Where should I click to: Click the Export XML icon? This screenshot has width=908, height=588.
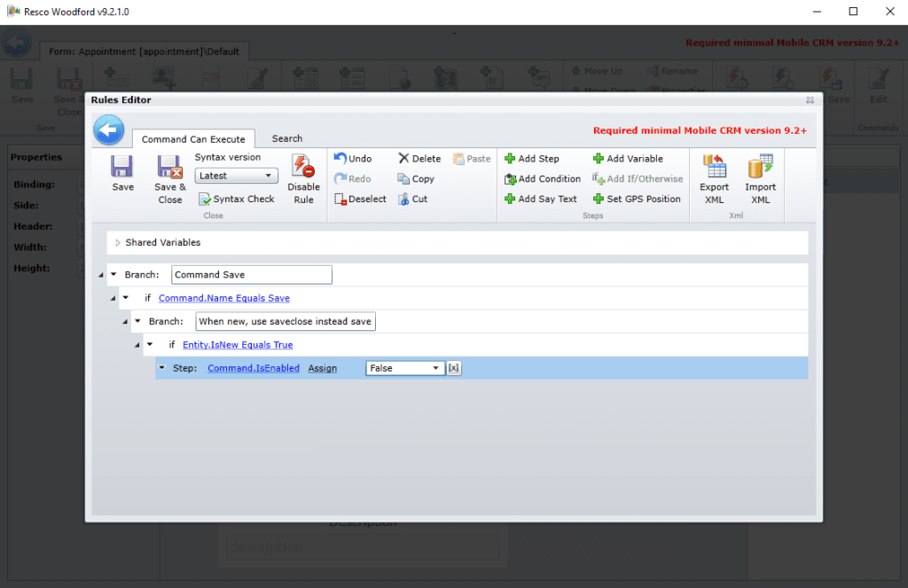714,169
